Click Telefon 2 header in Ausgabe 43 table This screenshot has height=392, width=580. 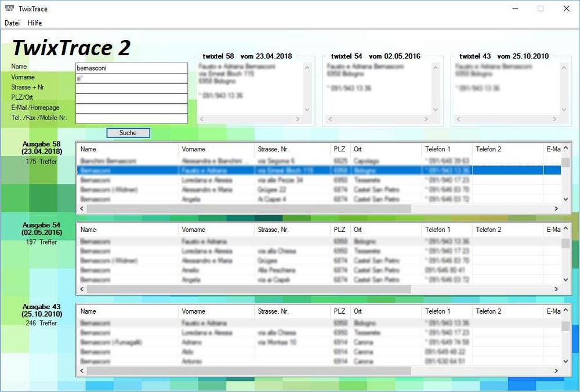coord(508,312)
